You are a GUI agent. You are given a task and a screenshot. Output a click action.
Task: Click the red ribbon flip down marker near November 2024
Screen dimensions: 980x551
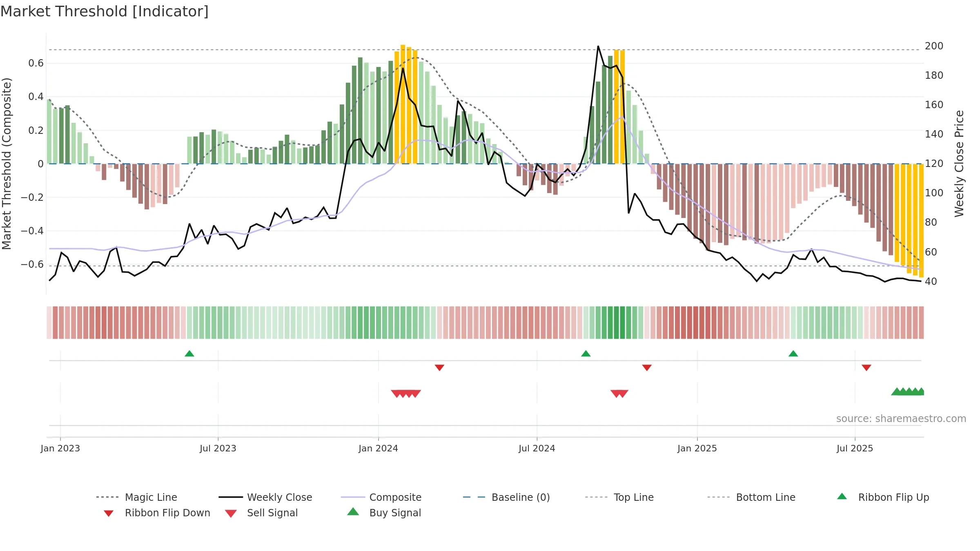pyautogui.click(x=647, y=368)
